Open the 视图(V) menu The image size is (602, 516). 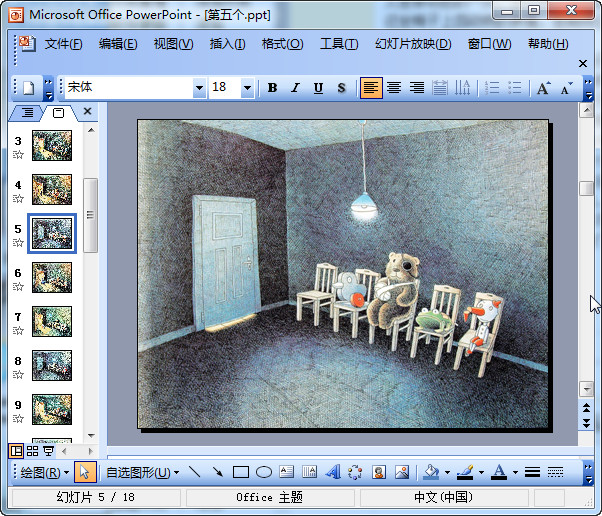click(174, 44)
